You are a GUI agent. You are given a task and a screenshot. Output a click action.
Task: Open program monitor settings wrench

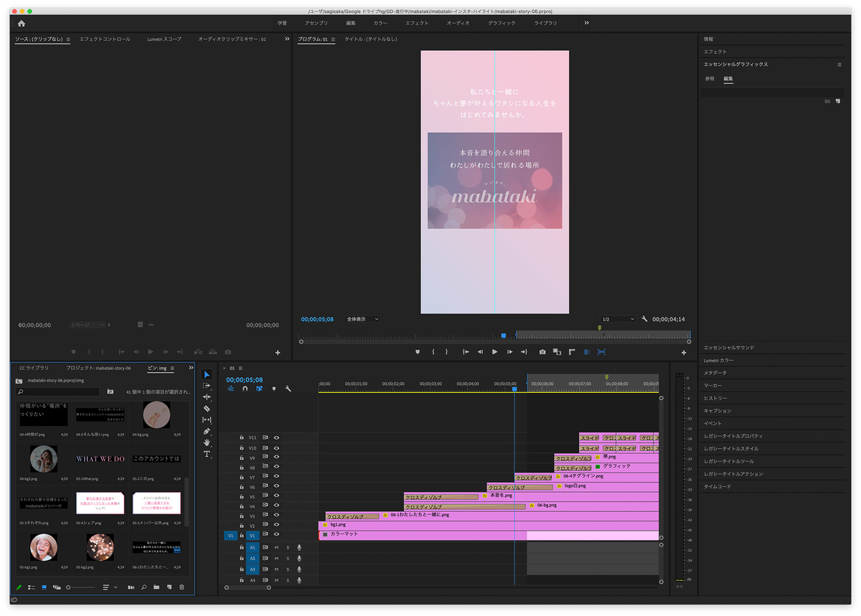coord(644,319)
